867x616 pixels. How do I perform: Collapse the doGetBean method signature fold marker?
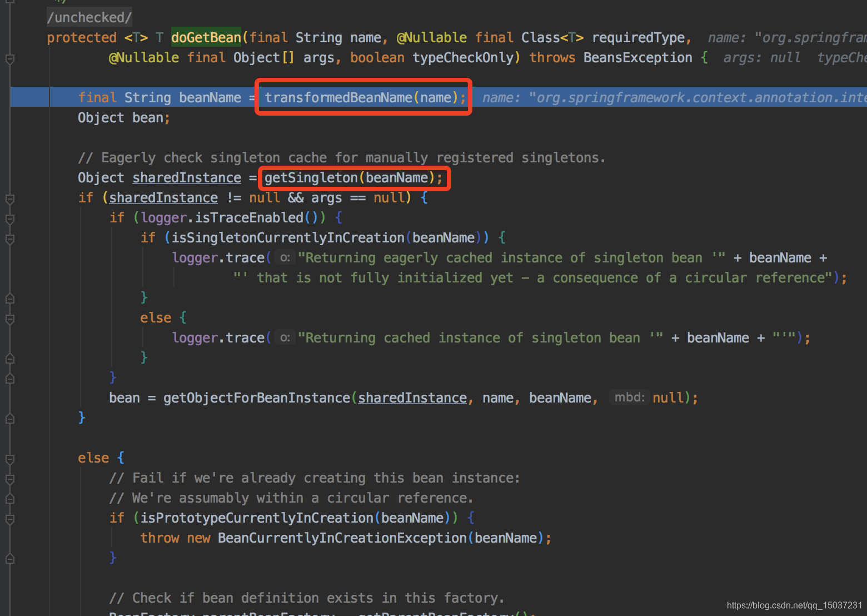pyautogui.click(x=9, y=58)
